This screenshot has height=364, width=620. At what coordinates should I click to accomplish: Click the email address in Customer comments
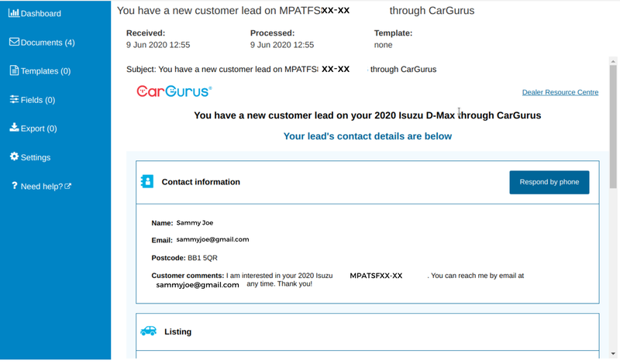click(x=198, y=285)
